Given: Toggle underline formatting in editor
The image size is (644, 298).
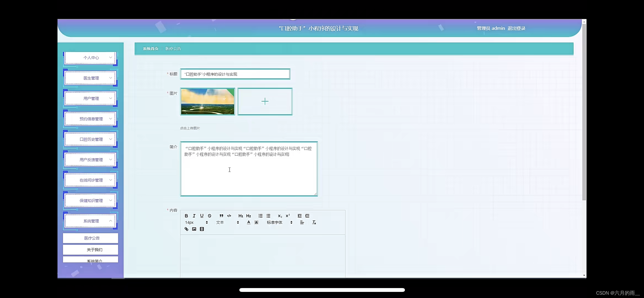Looking at the screenshot, I should tap(202, 216).
